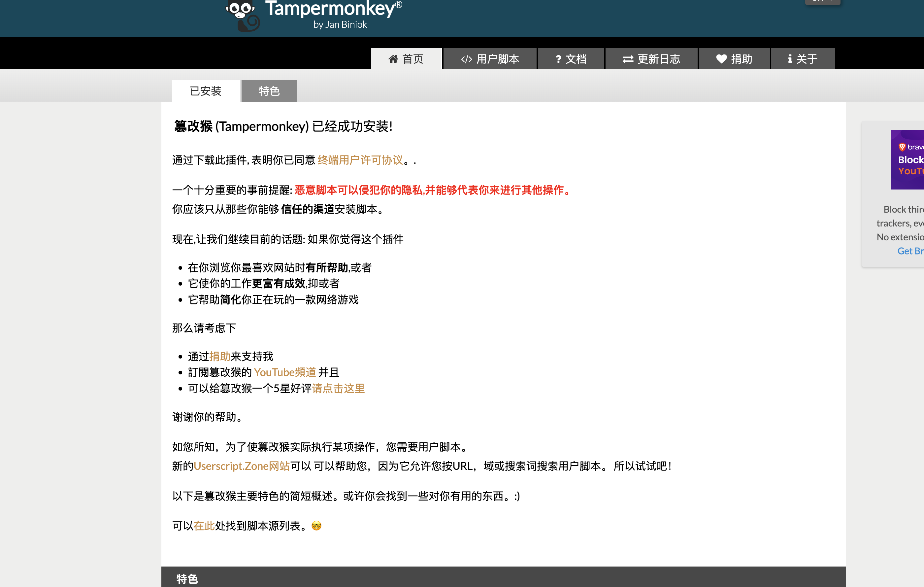
Task: Open the language selector dropdown at top right
Action: tap(822, 2)
